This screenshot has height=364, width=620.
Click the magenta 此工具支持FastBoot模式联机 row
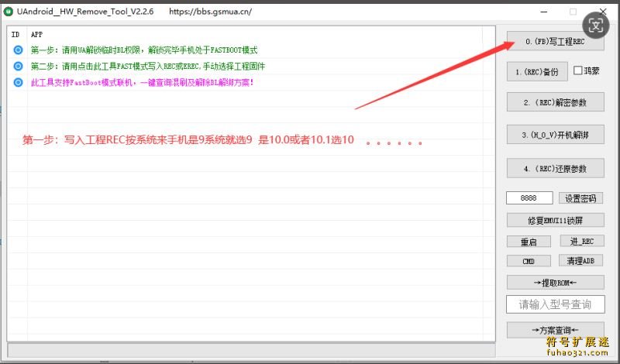point(142,83)
